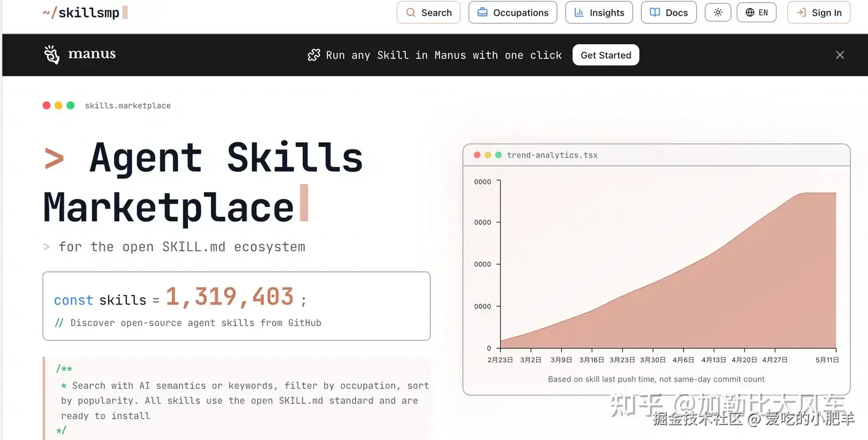This screenshot has height=440, width=868.
Task: Click the '5月11日' date label on the chart axis
Action: pyautogui.click(x=827, y=360)
